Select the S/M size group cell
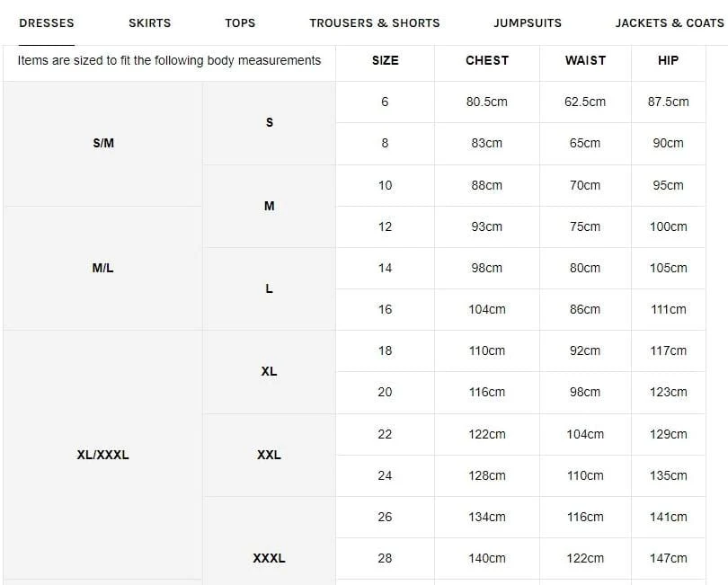Viewport: 728px width, 585px height. pos(103,144)
